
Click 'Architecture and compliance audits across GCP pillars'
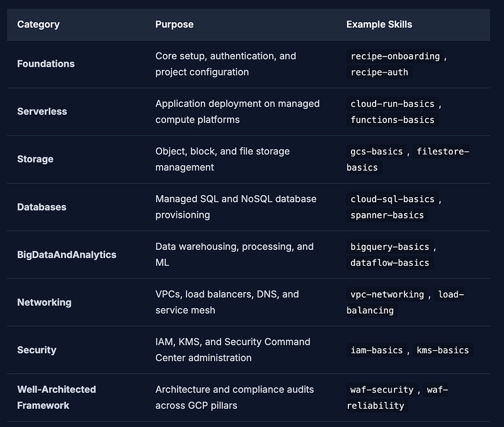(x=234, y=397)
